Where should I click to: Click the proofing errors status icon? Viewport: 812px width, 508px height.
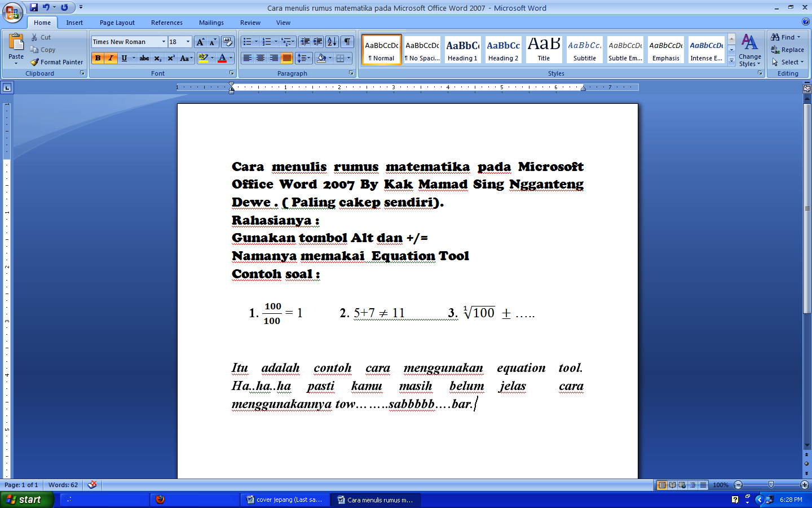pos(92,485)
